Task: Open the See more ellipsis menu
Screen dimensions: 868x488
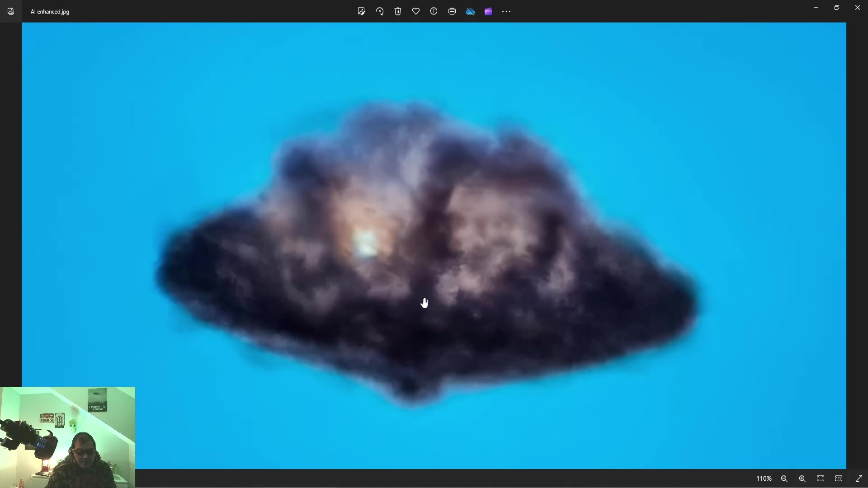Action: coord(506,11)
